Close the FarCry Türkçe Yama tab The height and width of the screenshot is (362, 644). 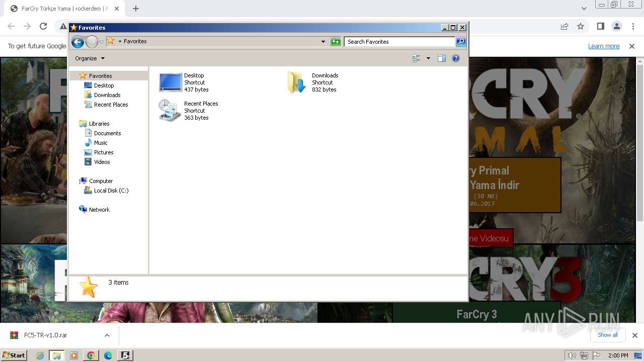coord(117,9)
